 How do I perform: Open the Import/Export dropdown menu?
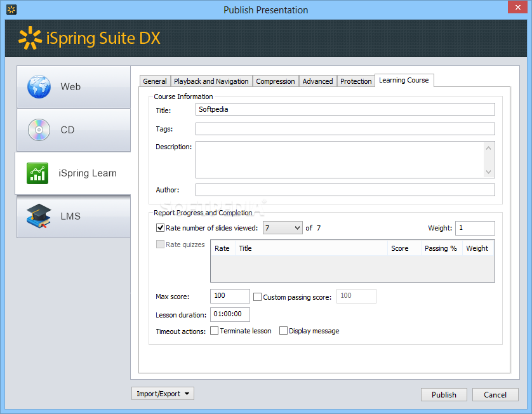point(163,394)
